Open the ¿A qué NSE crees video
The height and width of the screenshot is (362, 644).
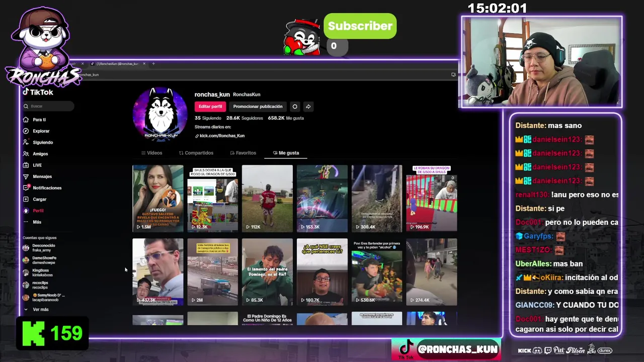point(322,272)
